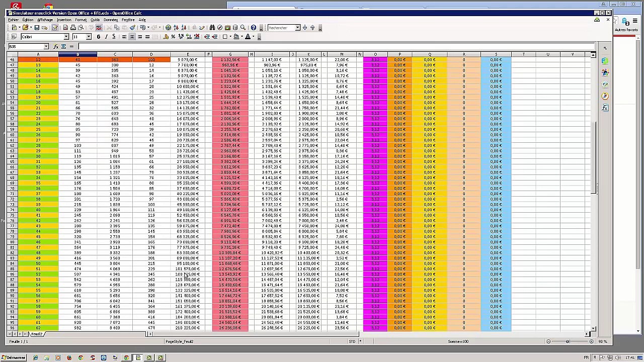
Task: Click the Sum (sigma) icon
Action: coord(63,46)
